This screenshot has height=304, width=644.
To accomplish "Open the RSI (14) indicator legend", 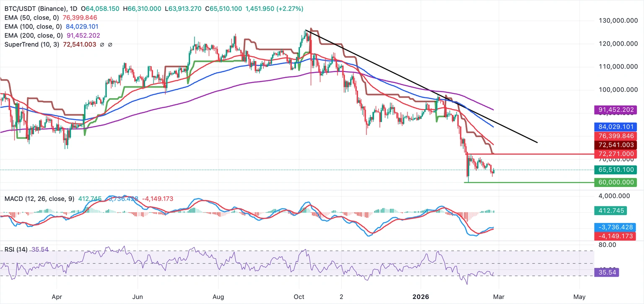I will [x=16, y=249].
